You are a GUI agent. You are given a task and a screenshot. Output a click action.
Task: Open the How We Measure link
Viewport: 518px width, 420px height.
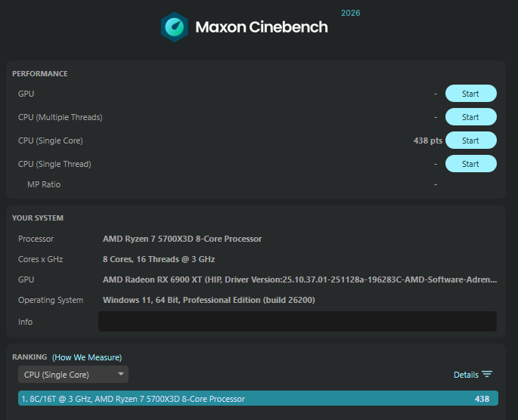(x=87, y=357)
